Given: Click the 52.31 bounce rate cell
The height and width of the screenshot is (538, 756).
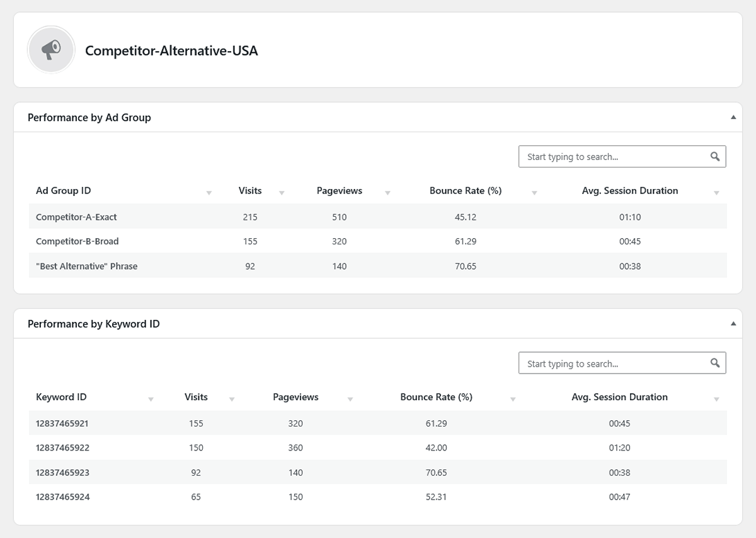Looking at the screenshot, I should point(437,497).
